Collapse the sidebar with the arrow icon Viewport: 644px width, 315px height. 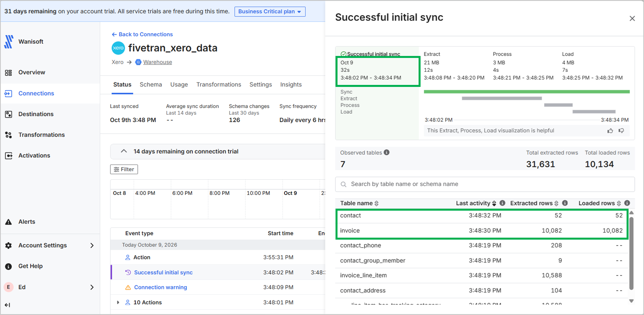(x=8, y=305)
